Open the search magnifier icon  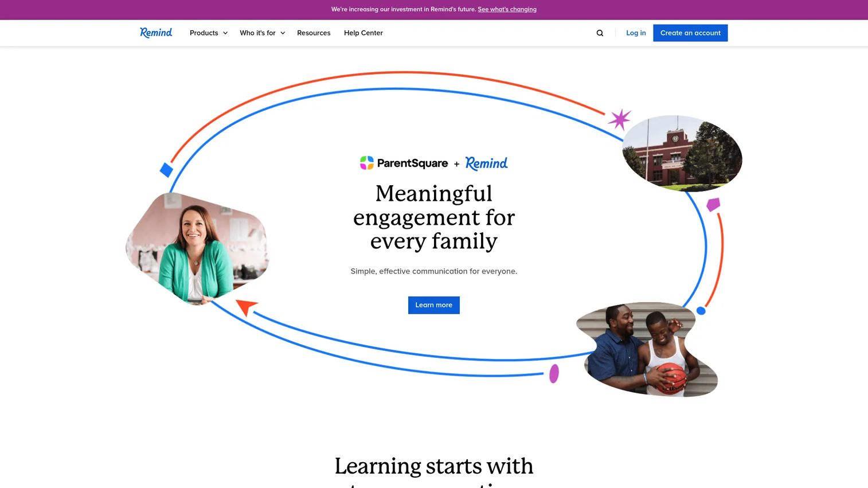click(600, 33)
